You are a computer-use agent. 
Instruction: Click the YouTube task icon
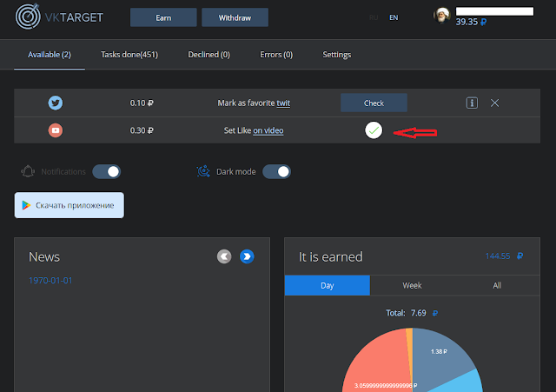tap(56, 130)
